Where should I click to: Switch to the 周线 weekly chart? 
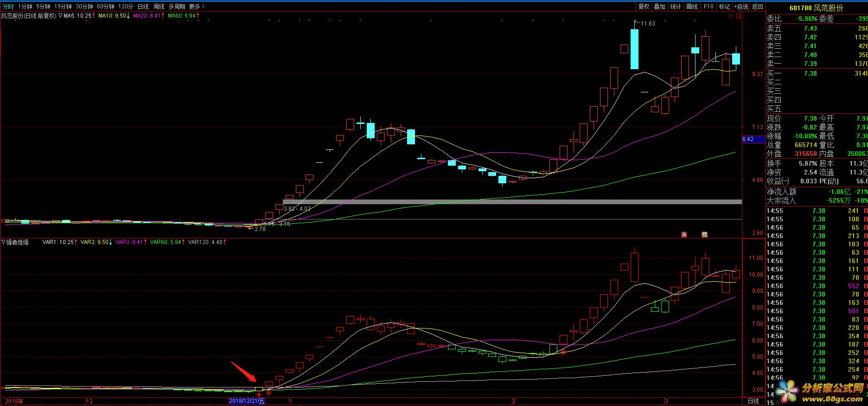tap(159, 6)
